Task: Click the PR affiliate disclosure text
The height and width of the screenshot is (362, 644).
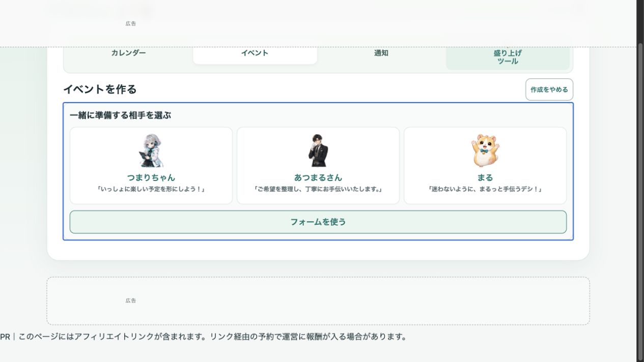Action: tap(204, 337)
